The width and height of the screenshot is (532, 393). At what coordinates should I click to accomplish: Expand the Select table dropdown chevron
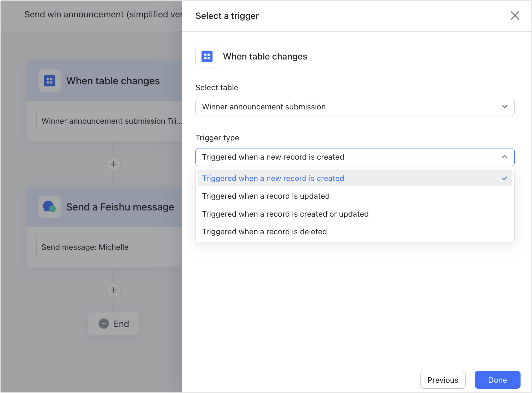coord(504,107)
